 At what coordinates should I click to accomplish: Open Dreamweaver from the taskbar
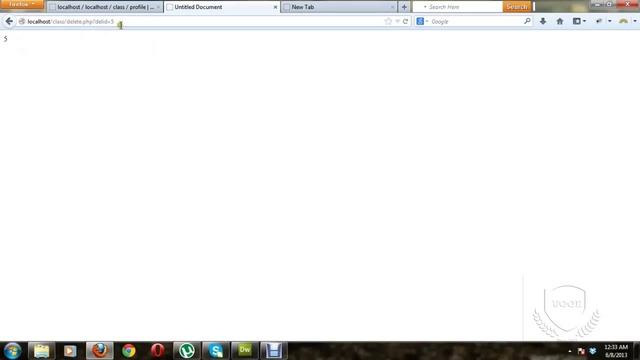tap(244, 351)
